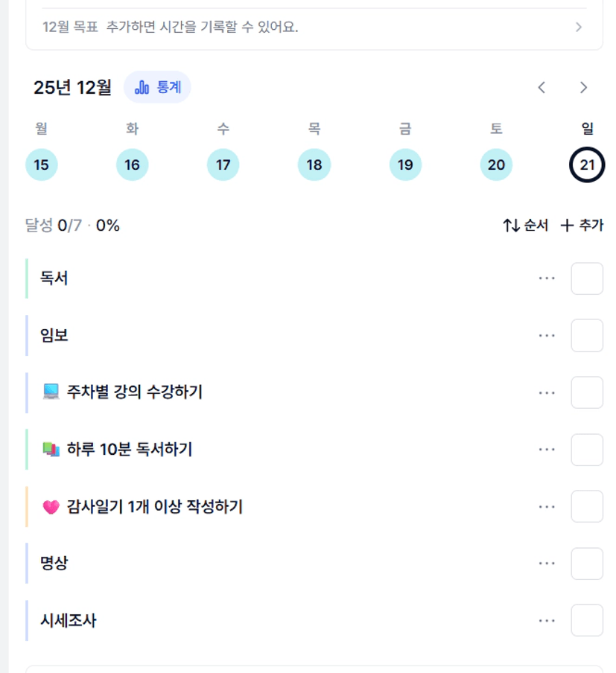The image size is (616, 673).
Task: Open more options for 주차별 강의 수강하기
Action: tap(547, 392)
